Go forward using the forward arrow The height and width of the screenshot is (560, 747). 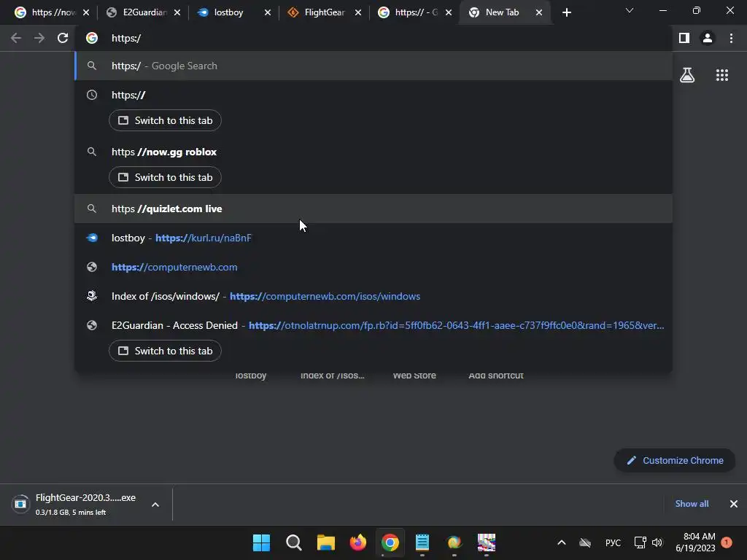[39, 38]
